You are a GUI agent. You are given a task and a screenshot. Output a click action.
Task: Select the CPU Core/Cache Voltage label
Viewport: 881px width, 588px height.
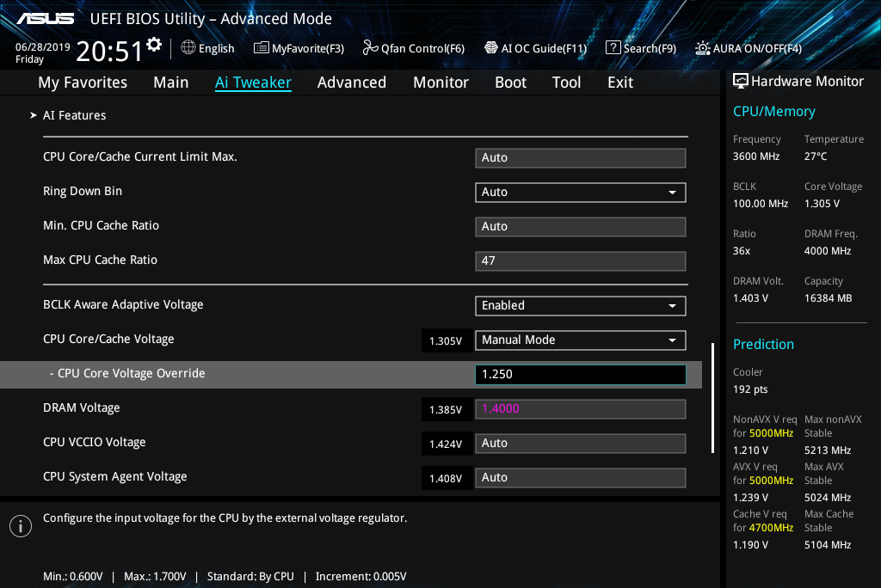(108, 340)
